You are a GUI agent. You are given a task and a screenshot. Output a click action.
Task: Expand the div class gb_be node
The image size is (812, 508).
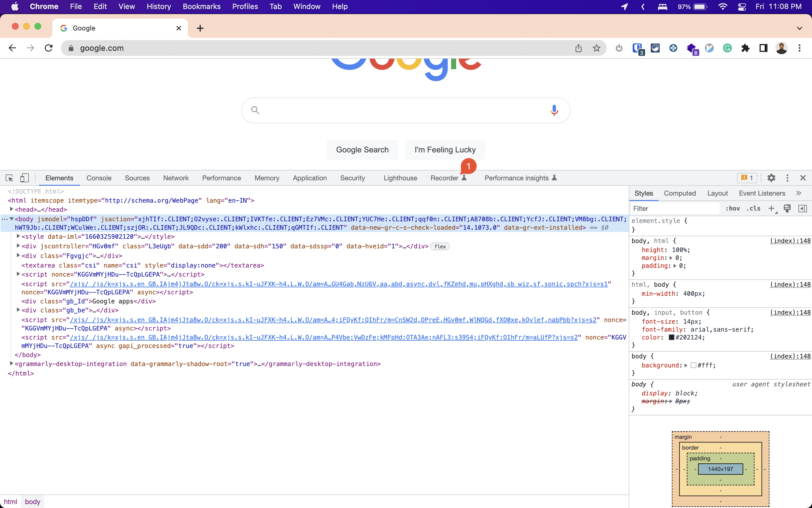[x=18, y=310]
